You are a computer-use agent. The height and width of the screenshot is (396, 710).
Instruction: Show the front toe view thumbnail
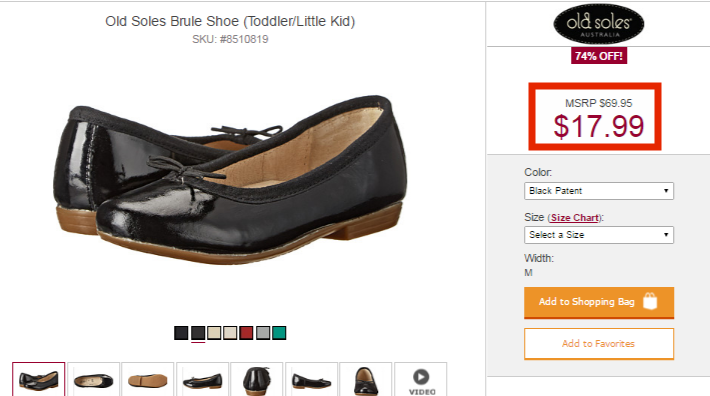point(365,380)
